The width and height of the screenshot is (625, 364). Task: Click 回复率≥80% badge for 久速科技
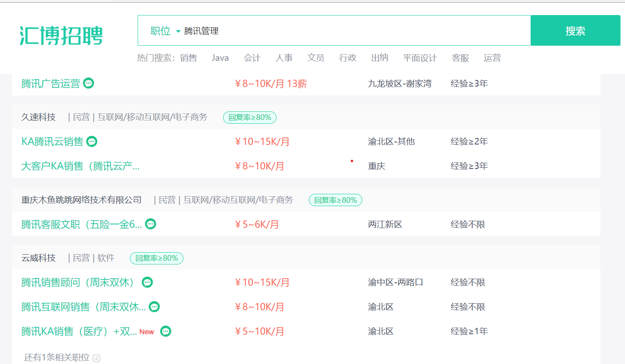pos(250,118)
